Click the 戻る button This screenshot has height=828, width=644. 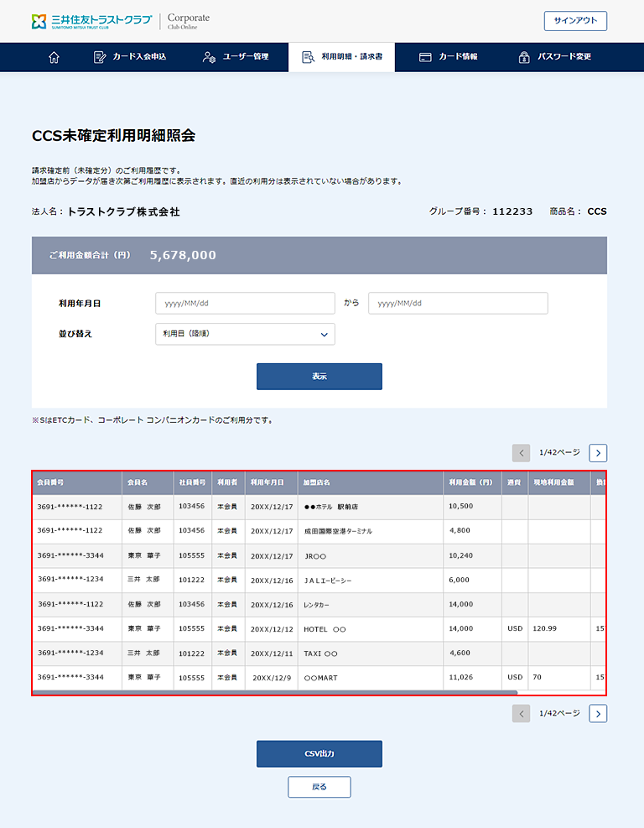pos(319,787)
